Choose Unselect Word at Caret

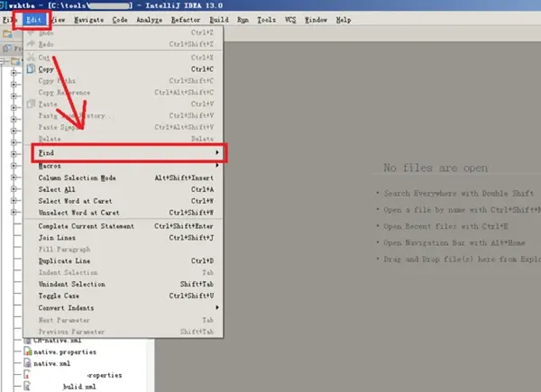124,213
